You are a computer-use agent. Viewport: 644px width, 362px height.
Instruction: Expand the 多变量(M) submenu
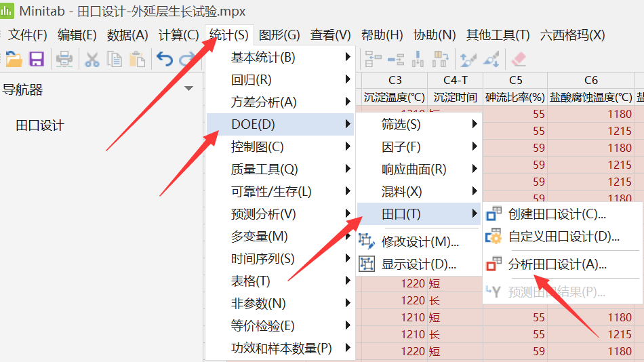(x=280, y=237)
